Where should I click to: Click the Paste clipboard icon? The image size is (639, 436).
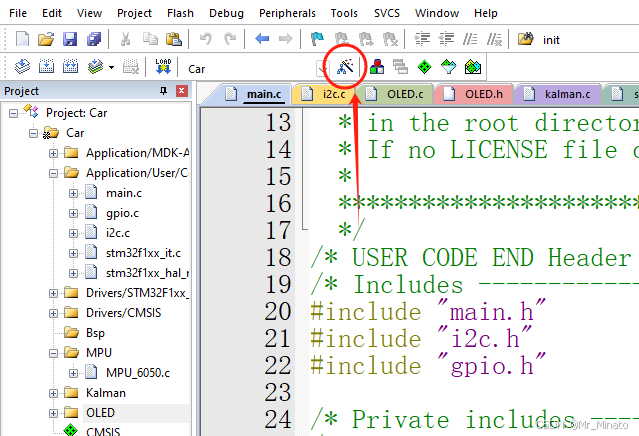[174, 39]
